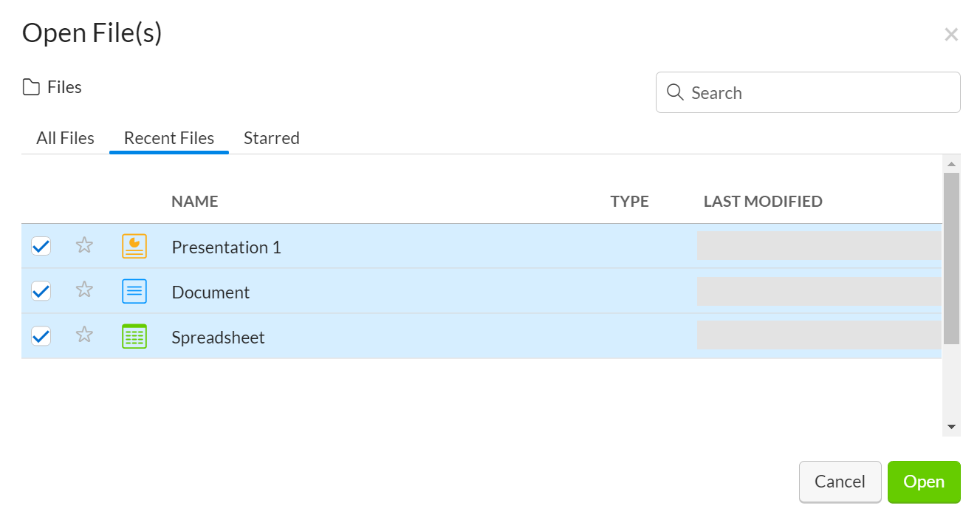Click the scroll down arrow

tap(951, 427)
